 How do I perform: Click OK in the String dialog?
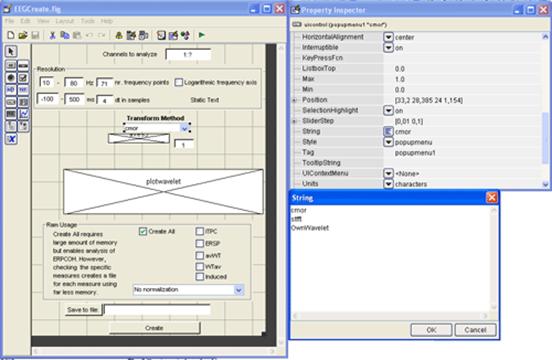431,330
